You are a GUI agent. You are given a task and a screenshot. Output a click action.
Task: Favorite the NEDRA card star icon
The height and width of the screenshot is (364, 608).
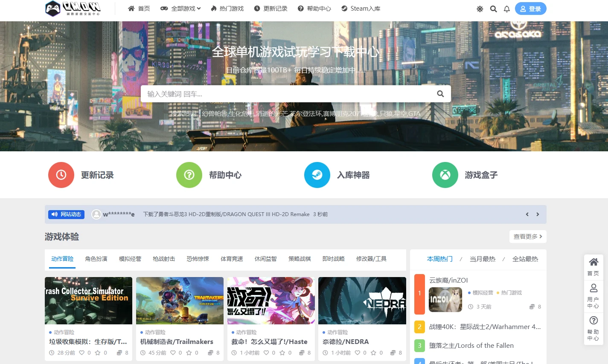(373, 352)
